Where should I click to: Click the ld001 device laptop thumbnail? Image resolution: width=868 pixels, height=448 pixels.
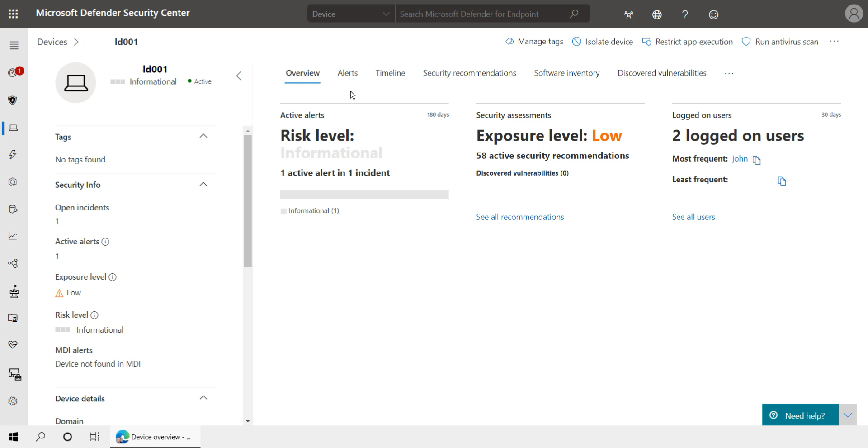(75, 83)
